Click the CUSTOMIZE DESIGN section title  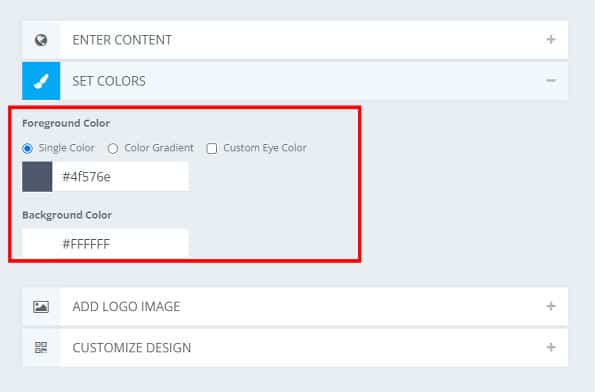tap(132, 348)
